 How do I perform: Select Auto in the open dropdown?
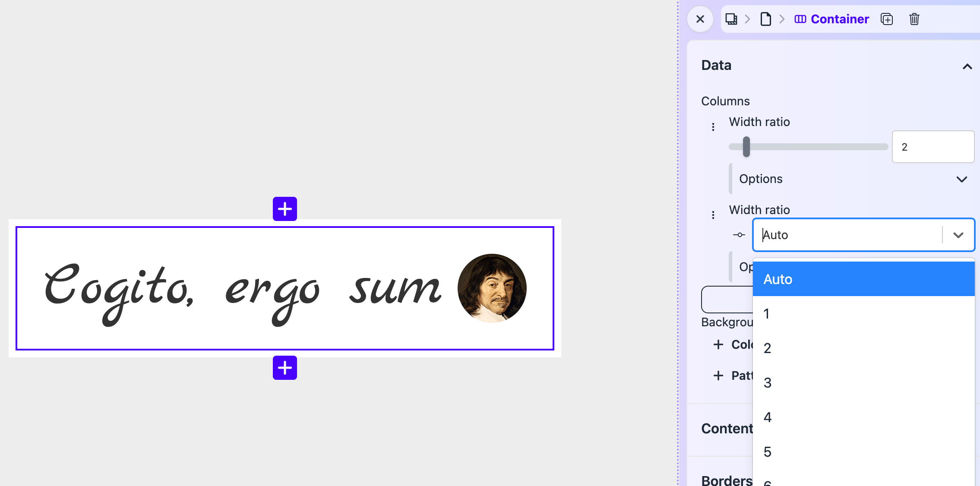pyautogui.click(x=778, y=279)
